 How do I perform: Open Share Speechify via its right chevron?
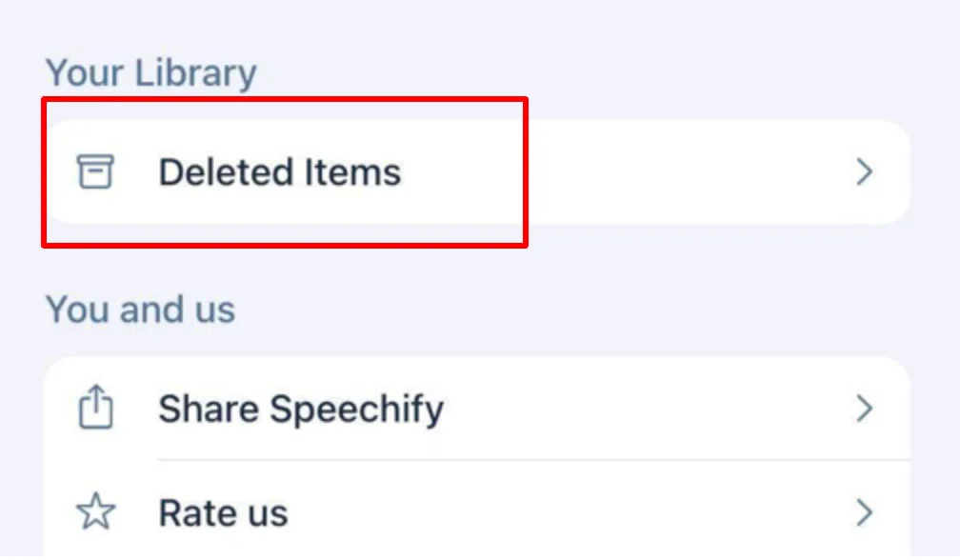(864, 409)
